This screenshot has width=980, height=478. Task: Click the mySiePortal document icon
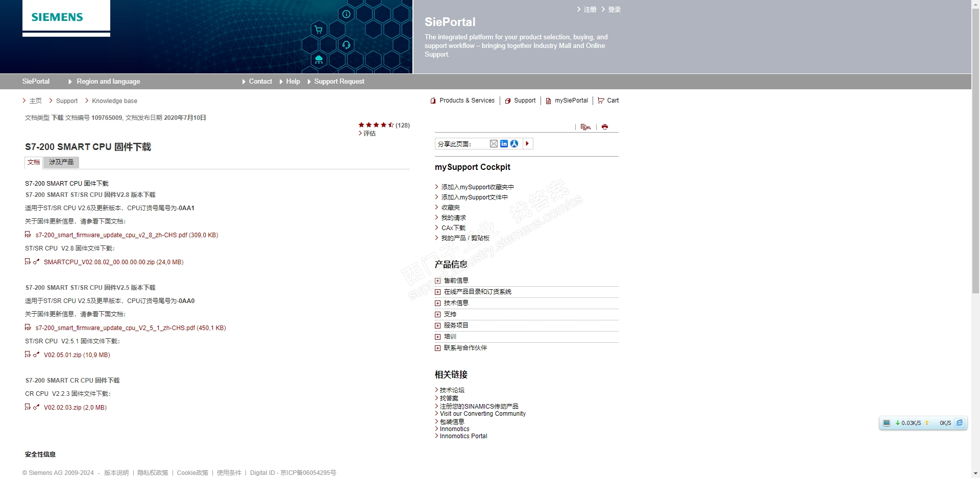tap(549, 101)
